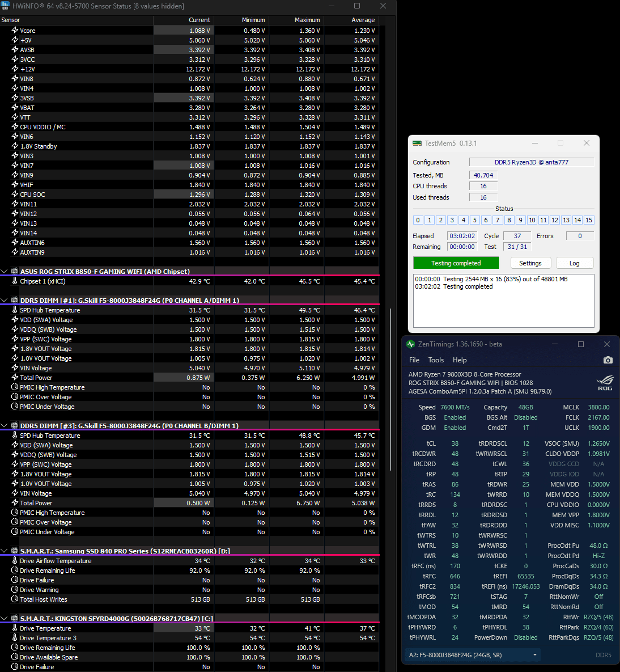Click thread status box 0 in TestMem5
This screenshot has height=672, width=620.
[x=418, y=220]
